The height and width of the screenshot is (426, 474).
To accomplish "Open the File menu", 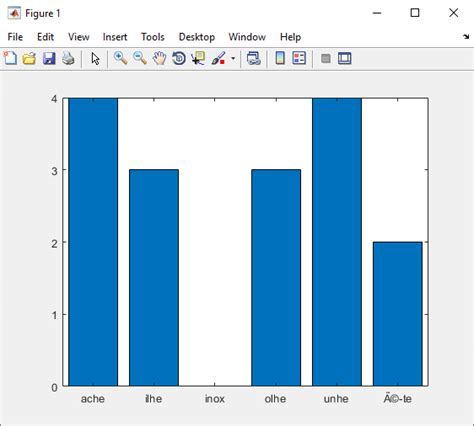I will tap(15, 37).
